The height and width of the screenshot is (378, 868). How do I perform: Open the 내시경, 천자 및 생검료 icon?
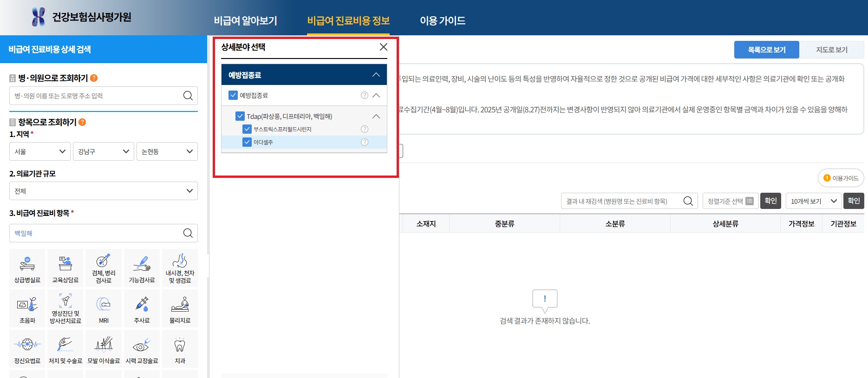[x=180, y=268]
